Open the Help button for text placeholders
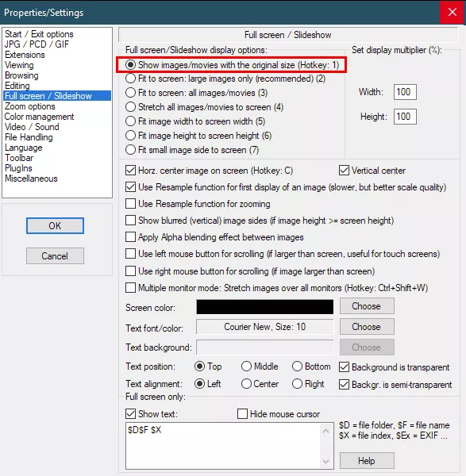Screen dimensions: 466x476 click(x=367, y=460)
